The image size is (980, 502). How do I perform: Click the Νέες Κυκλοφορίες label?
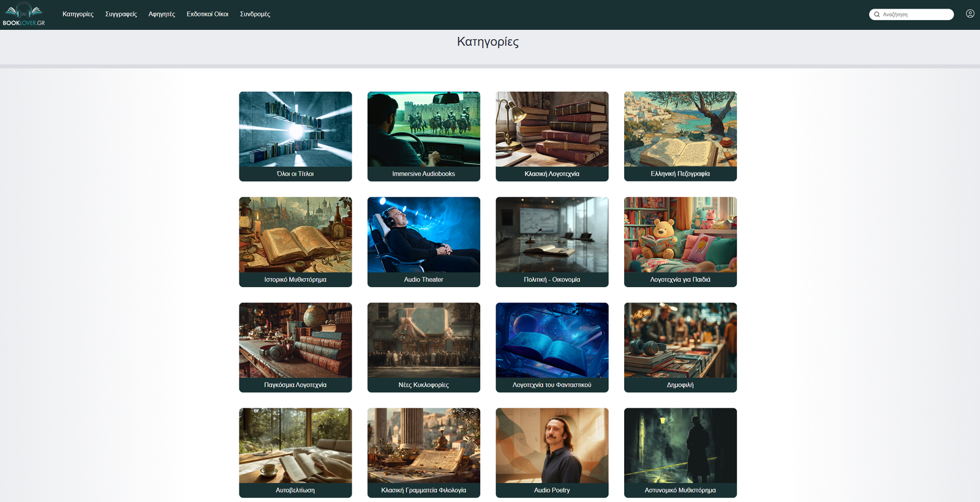coord(423,385)
